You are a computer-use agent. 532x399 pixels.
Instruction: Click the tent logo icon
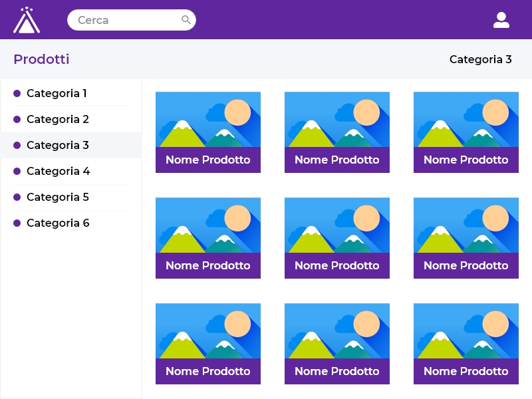coord(27,20)
